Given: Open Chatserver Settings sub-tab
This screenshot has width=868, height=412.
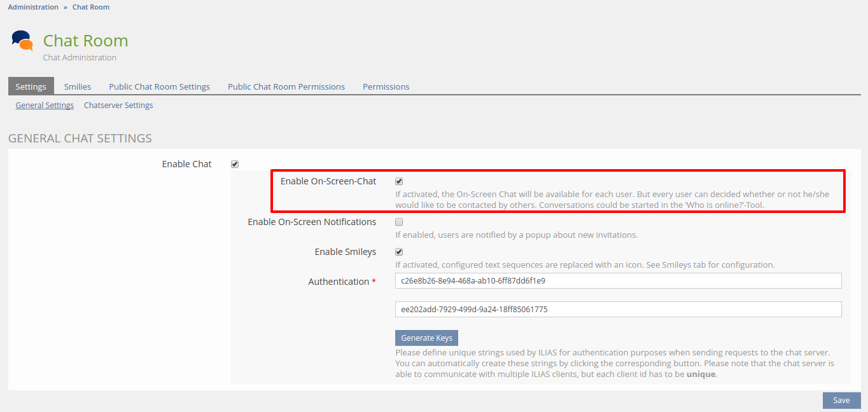Looking at the screenshot, I should point(118,106).
